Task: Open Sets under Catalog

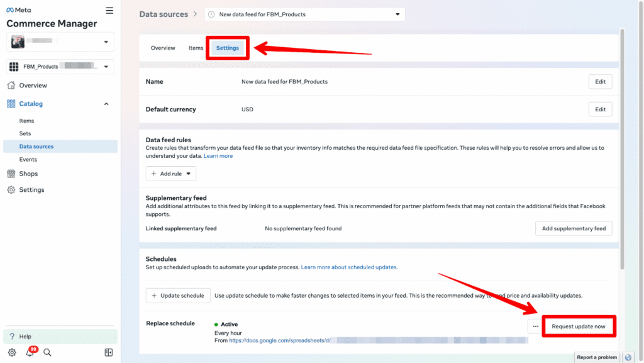Action: coord(25,133)
